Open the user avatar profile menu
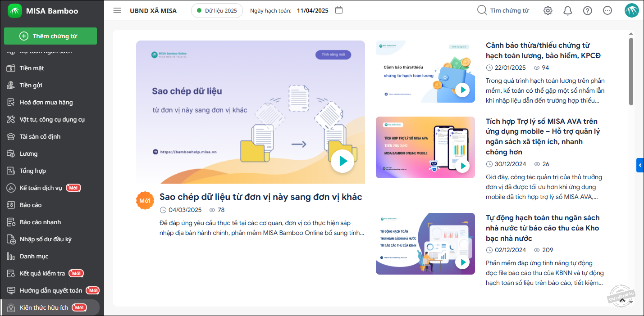This screenshot has height=316, width=644. (x=632, y=10)
